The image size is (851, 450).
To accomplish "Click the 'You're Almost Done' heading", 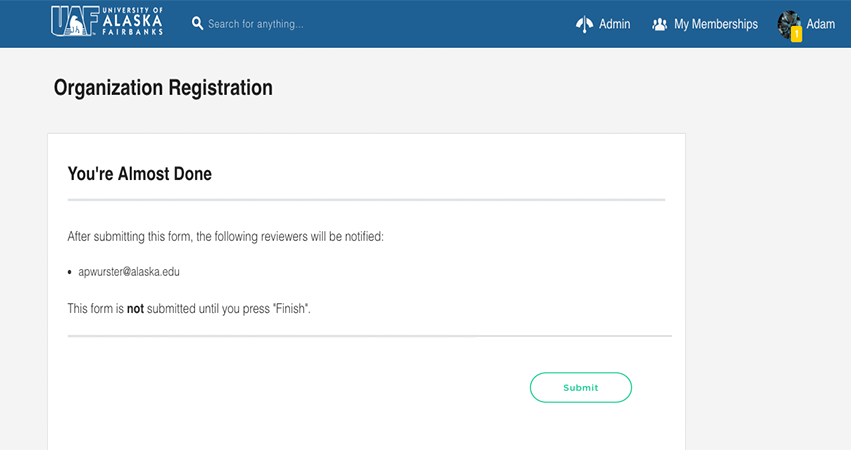I will 139,173.
